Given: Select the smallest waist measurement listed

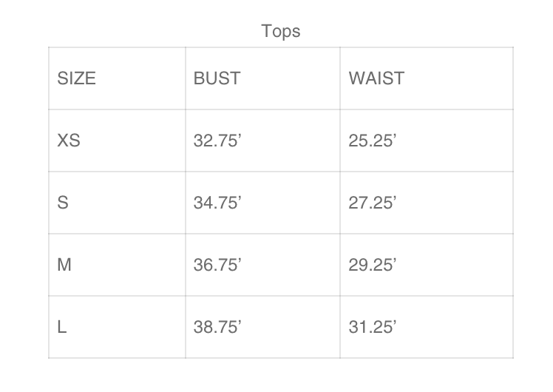Looking at the screenshot, I should 373,141.
